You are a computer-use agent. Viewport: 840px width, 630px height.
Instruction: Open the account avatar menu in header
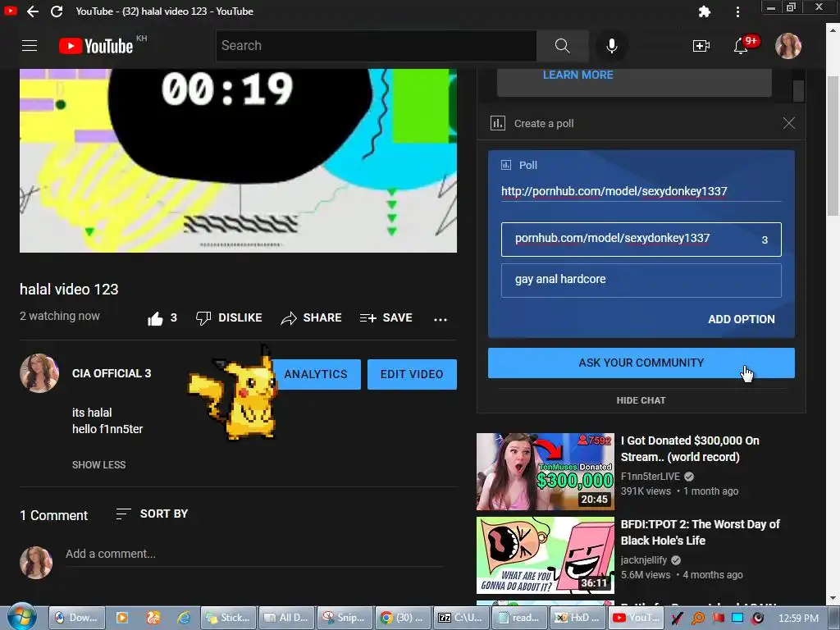click(x=788, y=46)
